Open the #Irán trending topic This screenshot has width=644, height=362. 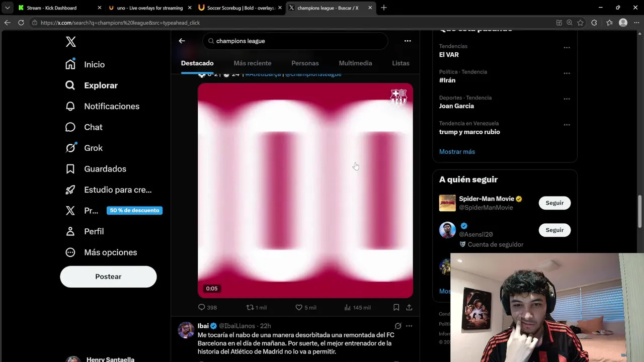click(x=447, y=80)
